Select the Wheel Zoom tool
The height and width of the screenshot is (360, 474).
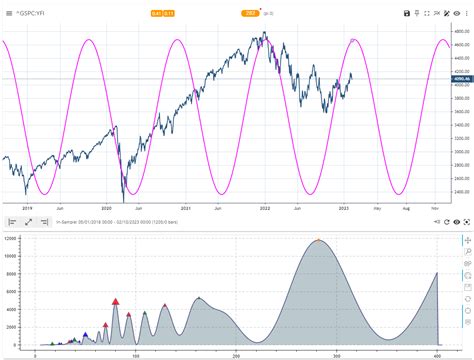tap(468, 264)
